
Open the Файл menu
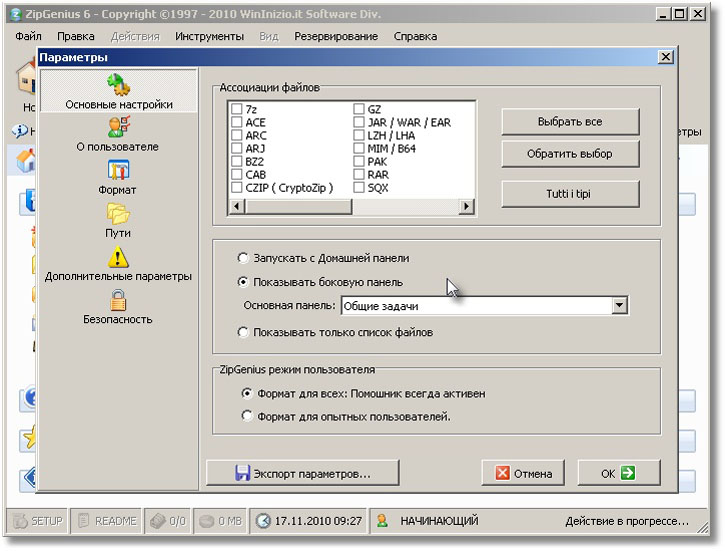(x=28, y=36)
